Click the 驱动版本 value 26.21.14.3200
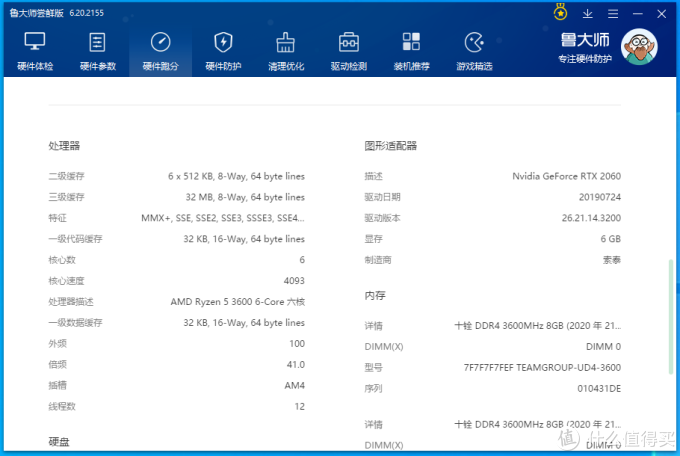The height and width of the screenshot is (456, 680). [x=591, y=218]
